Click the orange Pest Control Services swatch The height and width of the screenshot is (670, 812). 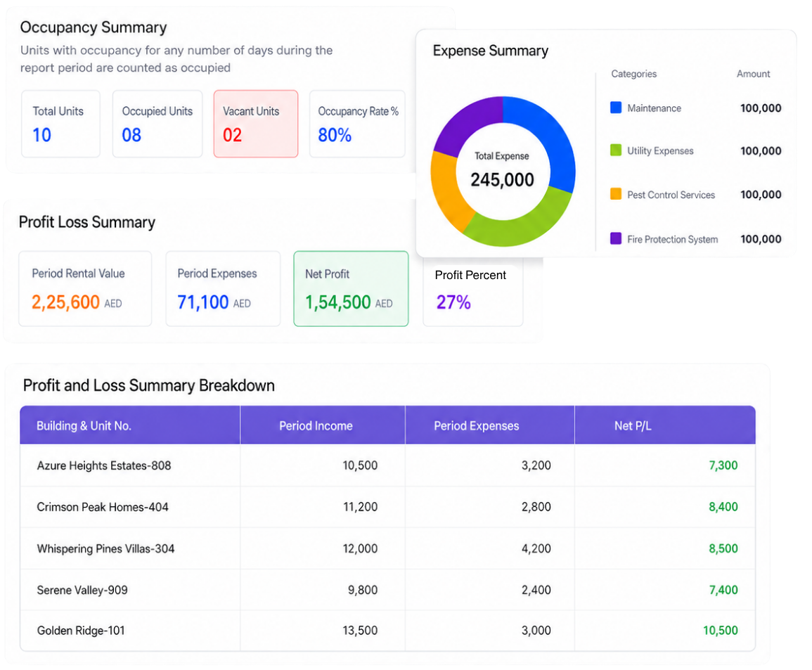tap(616, 194)
